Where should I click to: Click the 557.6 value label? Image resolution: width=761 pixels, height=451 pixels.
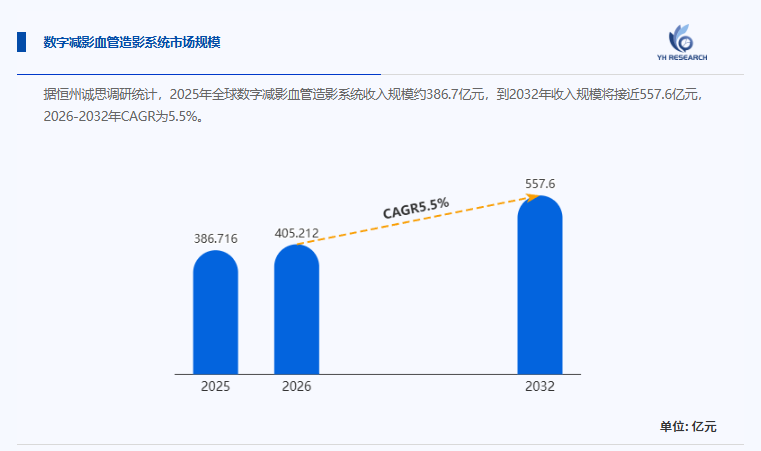tap(540, 183)
